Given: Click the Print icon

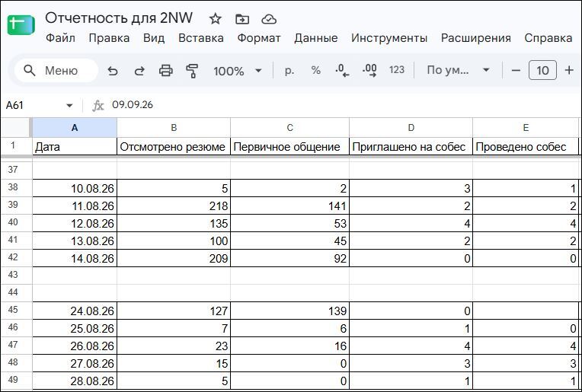Looking at the screenshot, I should coord(165,71).
